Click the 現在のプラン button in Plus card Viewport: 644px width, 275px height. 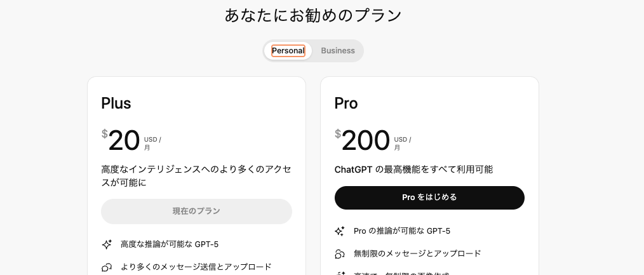click(x=196, y=211)
